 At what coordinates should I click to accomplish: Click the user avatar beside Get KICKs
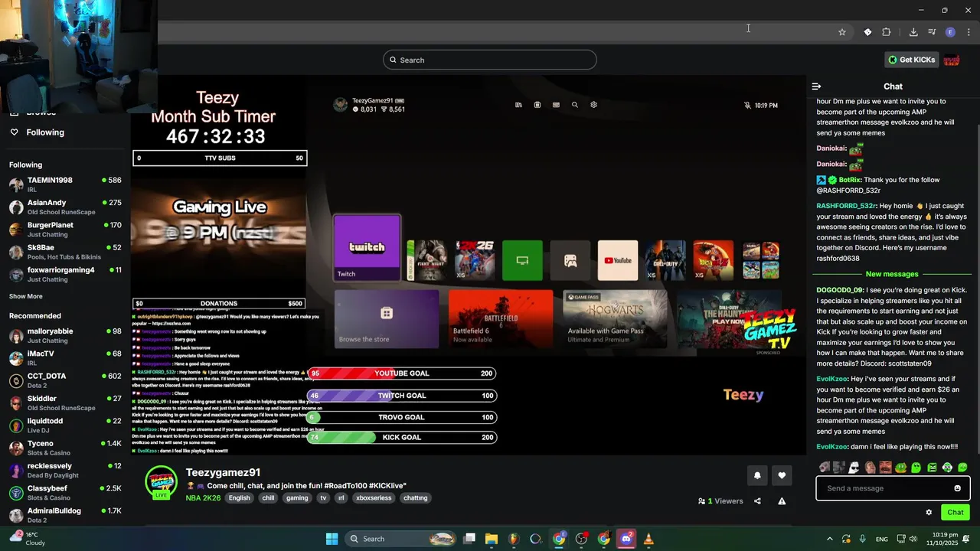[x=952, y=60]
